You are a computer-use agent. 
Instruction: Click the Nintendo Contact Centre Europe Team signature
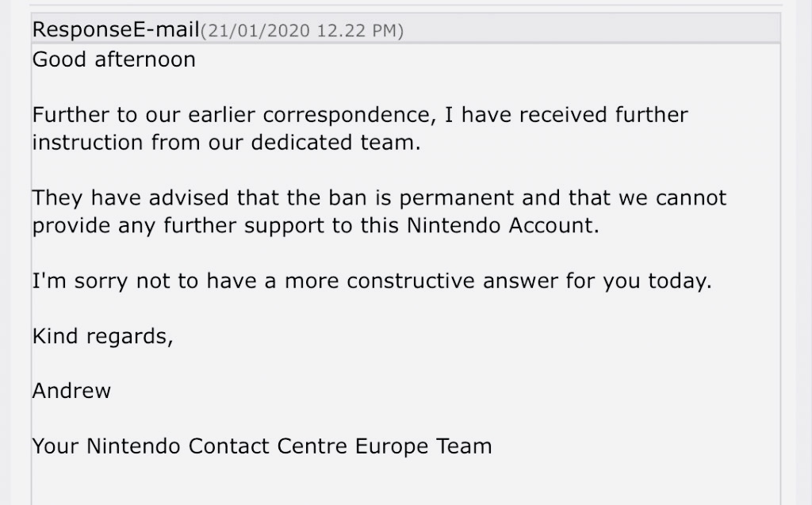[x=262, y=446]
